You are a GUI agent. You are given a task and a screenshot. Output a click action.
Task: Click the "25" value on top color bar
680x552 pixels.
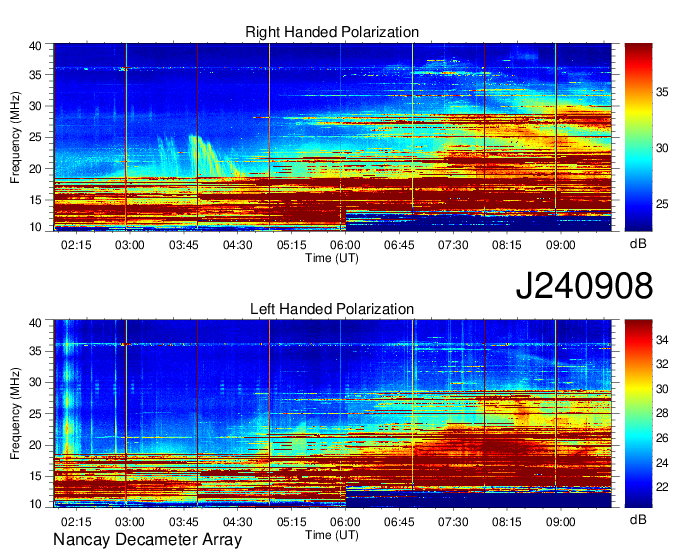[662, 204]
